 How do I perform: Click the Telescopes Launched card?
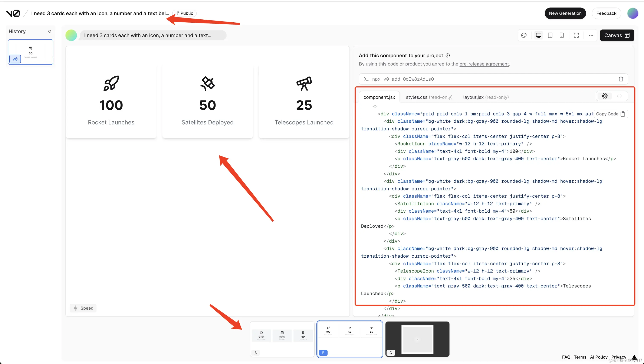(x=304, y=101)
